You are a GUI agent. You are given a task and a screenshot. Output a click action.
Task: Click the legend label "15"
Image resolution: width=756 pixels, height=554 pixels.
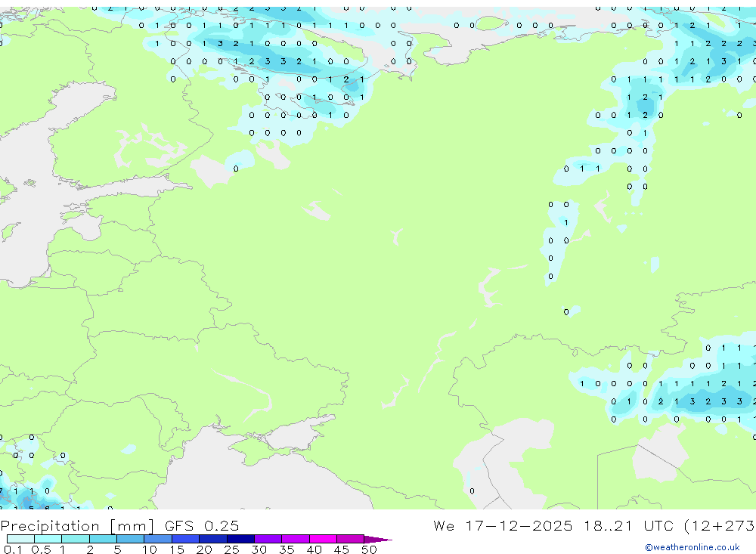click(176, 549)
